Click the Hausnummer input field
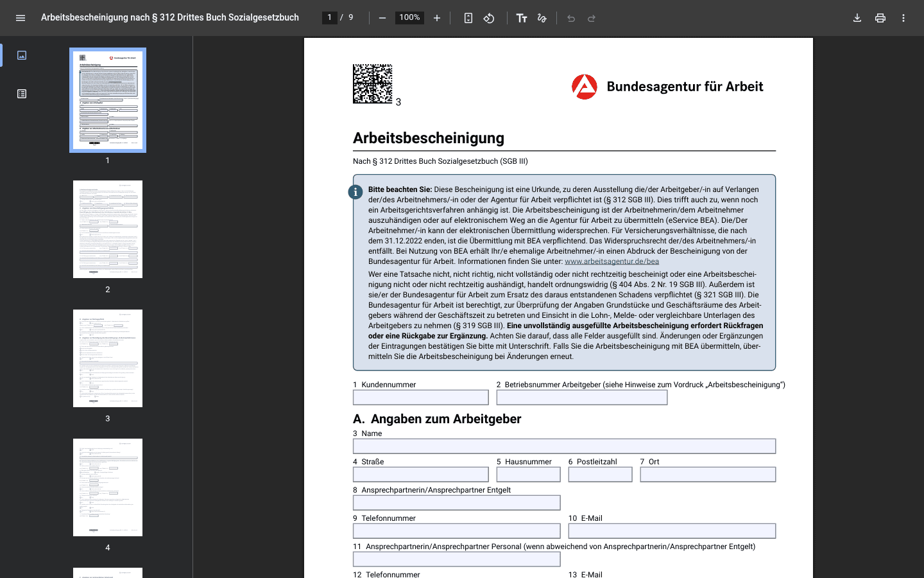 [529, 475]
